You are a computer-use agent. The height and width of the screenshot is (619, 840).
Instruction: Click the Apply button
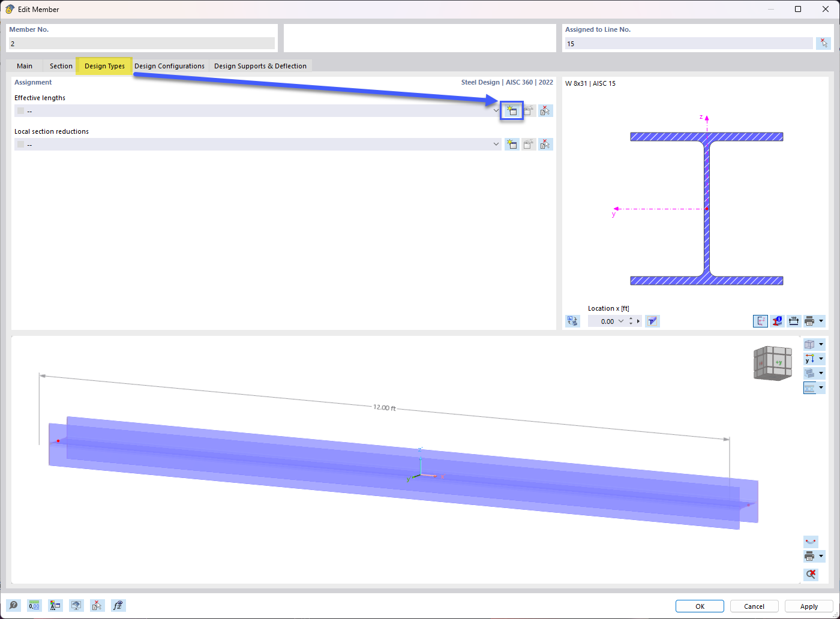click(809, 606)
